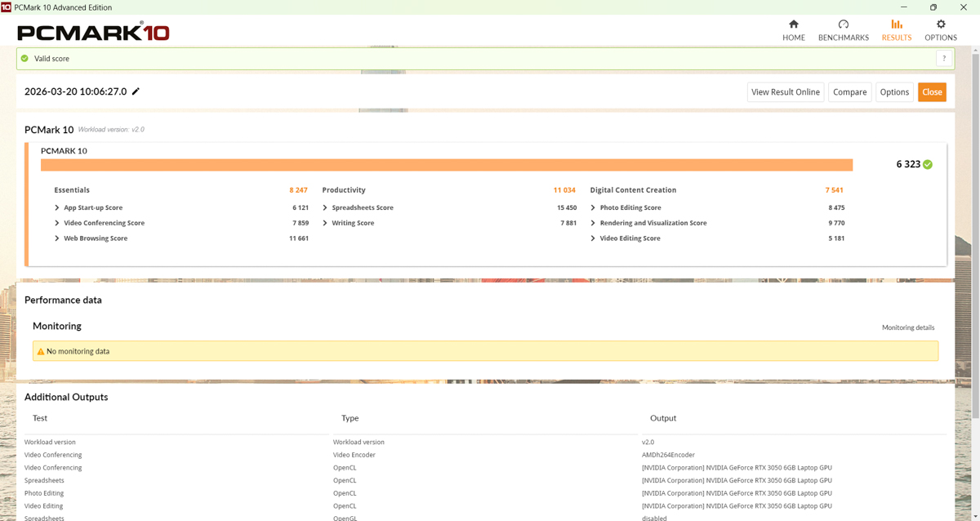Click the View Result Online button
Screen dimensions: 980x521
click(x=785, y=92)
